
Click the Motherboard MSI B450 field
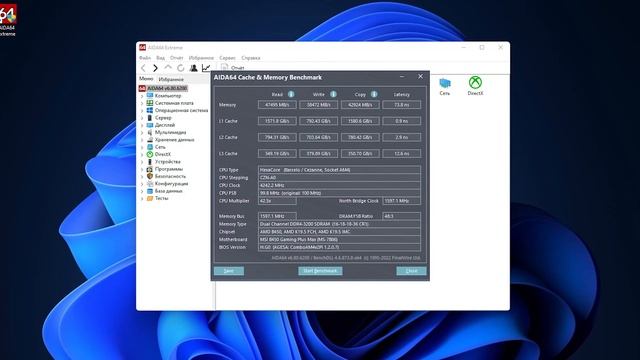tap(339, 240)
